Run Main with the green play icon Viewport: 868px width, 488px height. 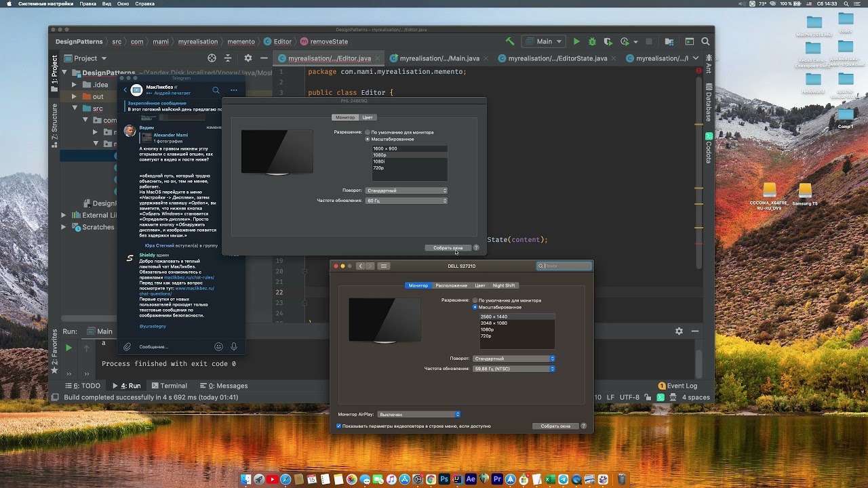576,41
